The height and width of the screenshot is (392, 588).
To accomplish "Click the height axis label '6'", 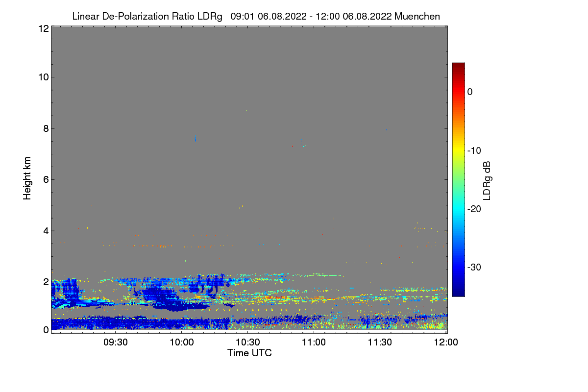I will click(x=45, y=179).
